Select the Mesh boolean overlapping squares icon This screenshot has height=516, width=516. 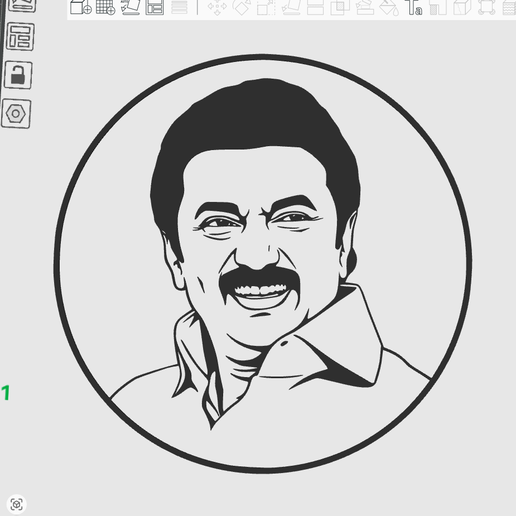click(x=340, y=7)
